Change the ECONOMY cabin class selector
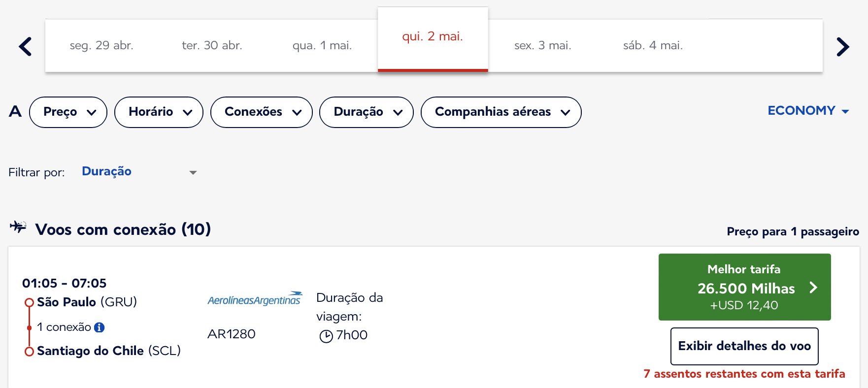Screen dimensions: 868x388 [x=808, y=111]
